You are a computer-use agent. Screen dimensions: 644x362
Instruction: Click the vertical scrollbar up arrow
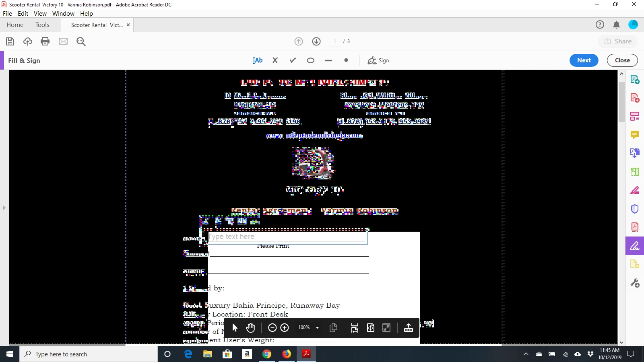[x=622, y=74]
